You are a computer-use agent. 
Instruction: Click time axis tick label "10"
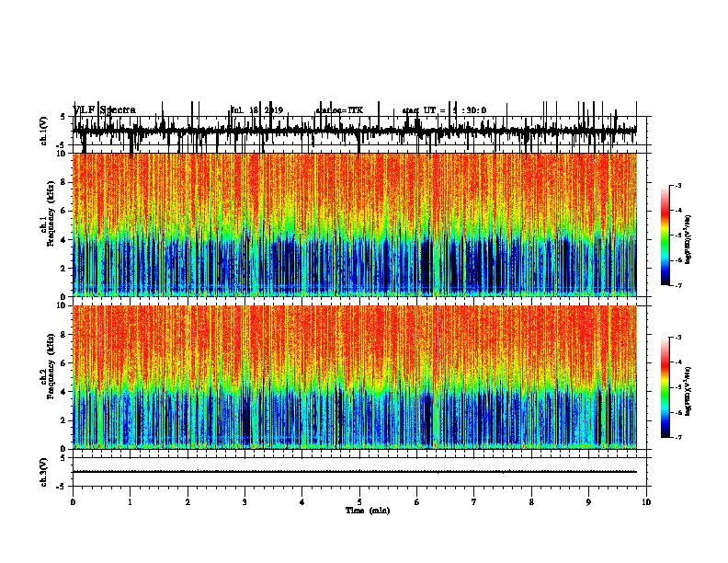[646, 502]
